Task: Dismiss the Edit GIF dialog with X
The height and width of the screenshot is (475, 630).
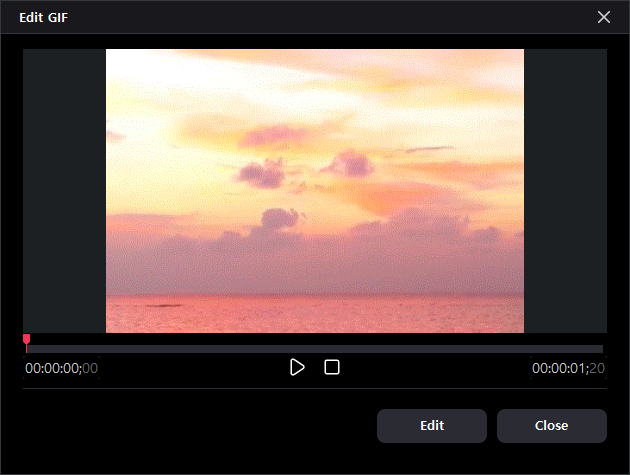Action: [x=603, y=17]
